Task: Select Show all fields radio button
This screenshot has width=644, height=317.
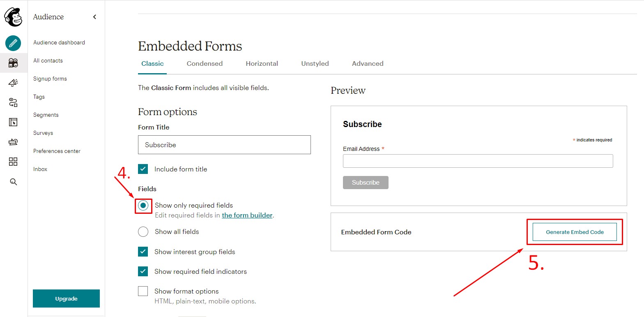Action: click(143, 232)
